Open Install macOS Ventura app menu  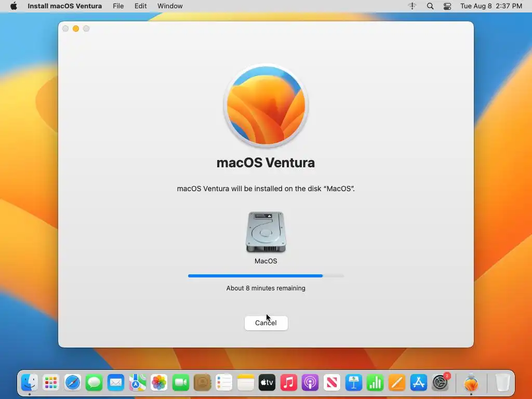coord(64,6)
